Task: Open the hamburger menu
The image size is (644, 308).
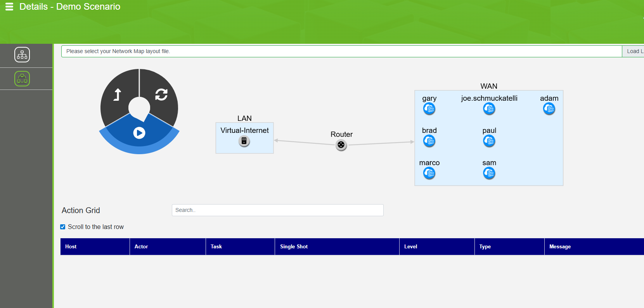Action: pyautogui.click(x=9, y=7)
